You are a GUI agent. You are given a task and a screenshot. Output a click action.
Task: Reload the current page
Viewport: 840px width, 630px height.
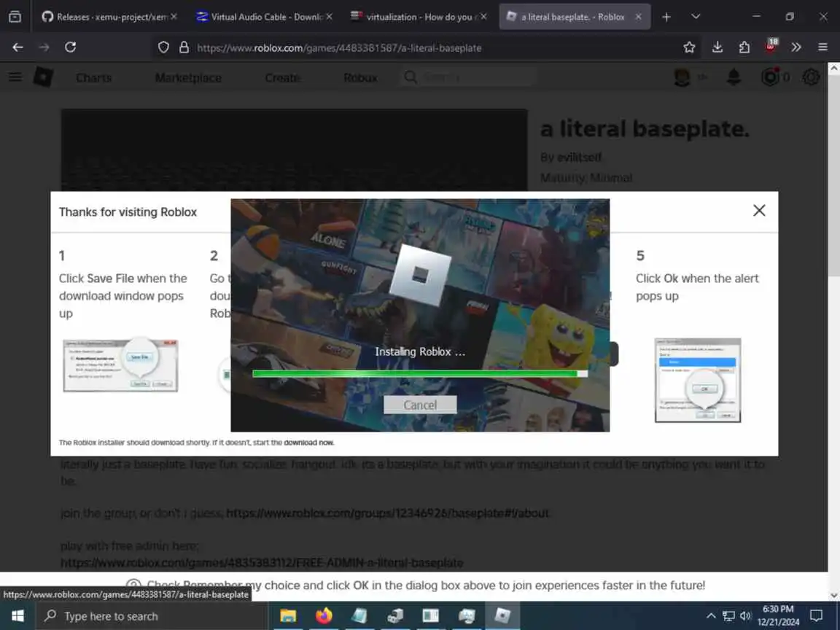tap(70, 47)
